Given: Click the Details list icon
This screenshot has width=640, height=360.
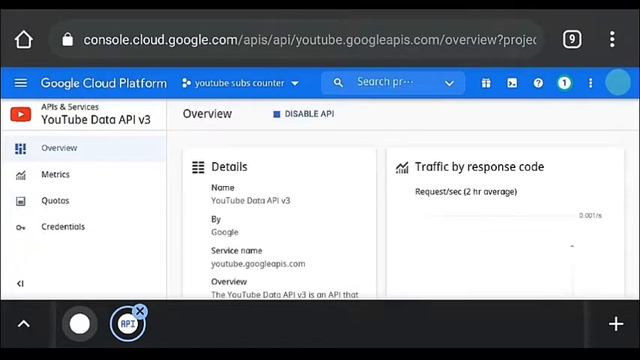Looking at the screenshot, I should (x=198, y=167).
